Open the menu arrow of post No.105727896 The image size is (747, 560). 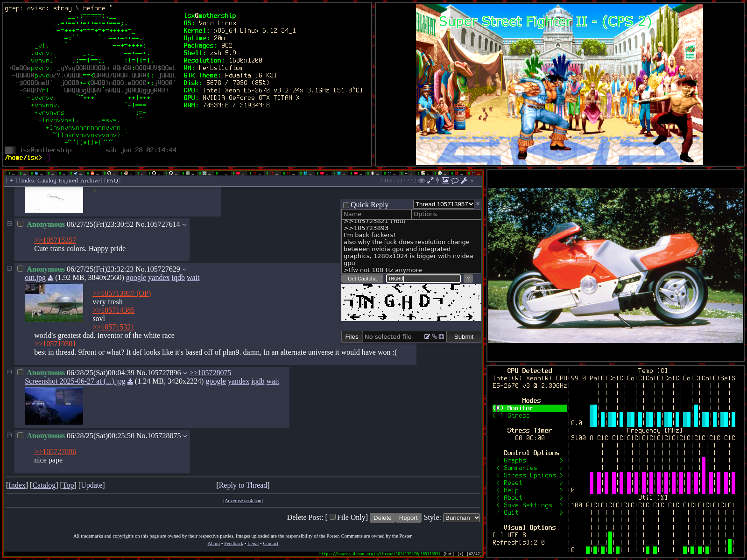(185, 373)
